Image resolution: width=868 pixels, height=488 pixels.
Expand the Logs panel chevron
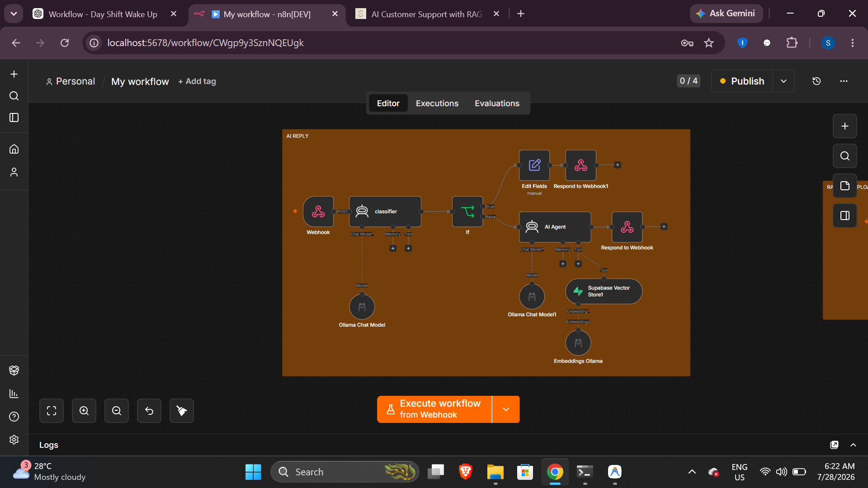[x=853, y=445]
